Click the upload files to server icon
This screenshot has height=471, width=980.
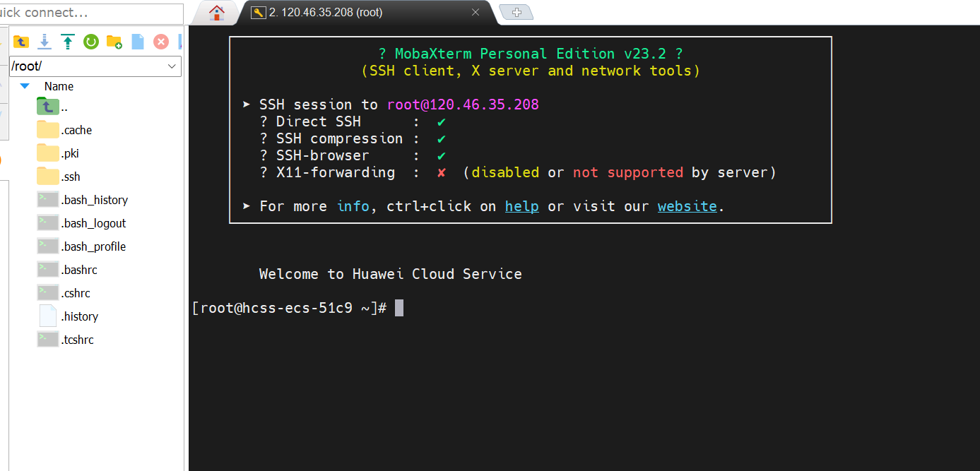click(68, 42)
